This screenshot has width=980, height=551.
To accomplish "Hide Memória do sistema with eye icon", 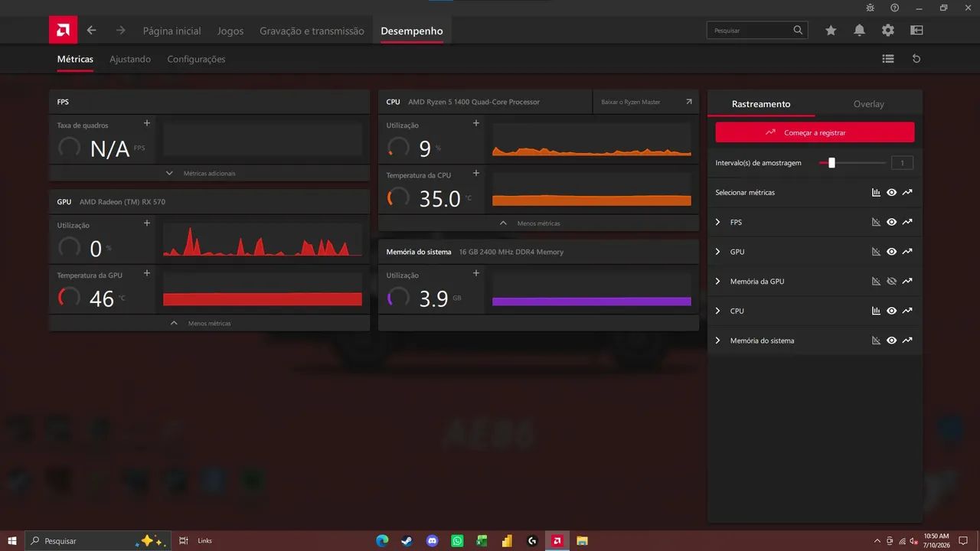I will 891,341.
